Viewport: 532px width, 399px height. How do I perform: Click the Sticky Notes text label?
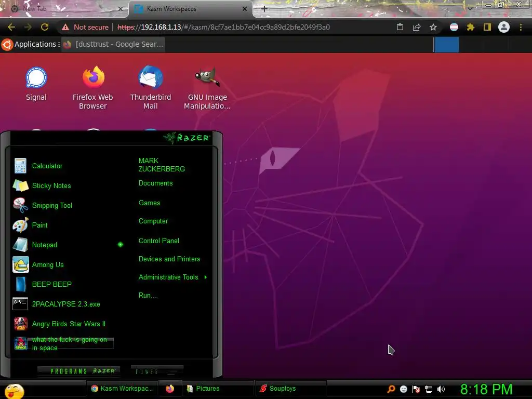51,185
